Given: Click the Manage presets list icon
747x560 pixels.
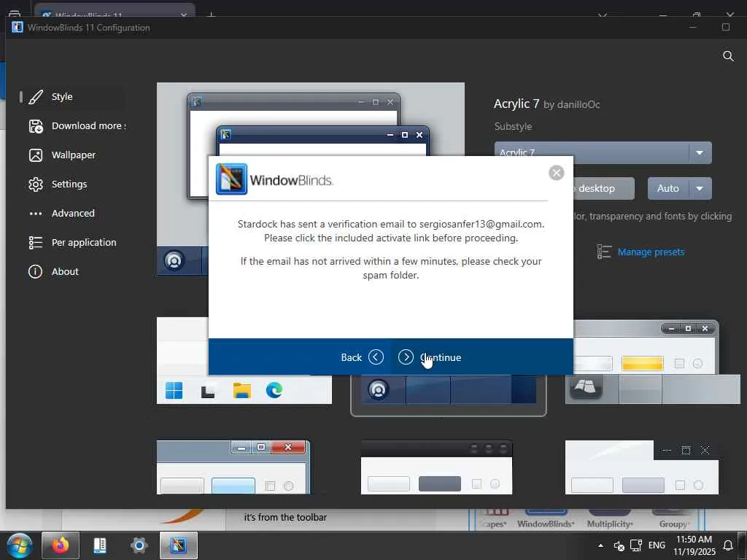Looking at the screenshot, I should pyautogui.click(x=604, y=252).
